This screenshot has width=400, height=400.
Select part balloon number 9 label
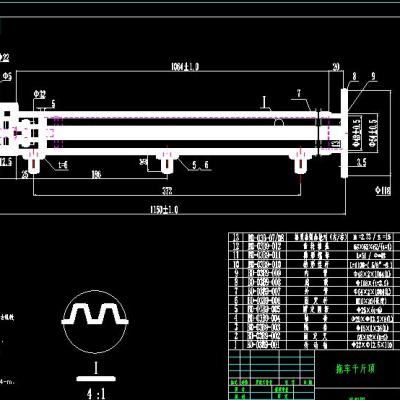pyautogui.click(x=373, y=76)
